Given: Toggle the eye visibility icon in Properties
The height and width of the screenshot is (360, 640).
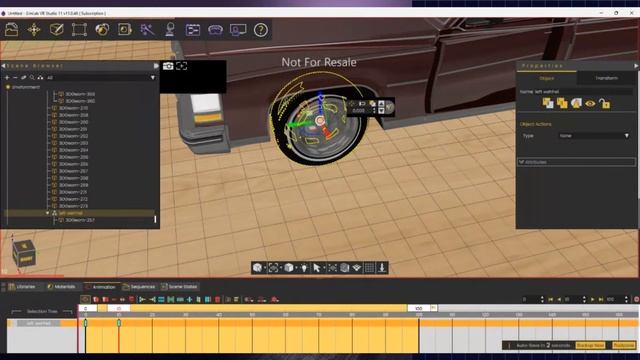Looking at the screenshot, I should pos(590,104).
